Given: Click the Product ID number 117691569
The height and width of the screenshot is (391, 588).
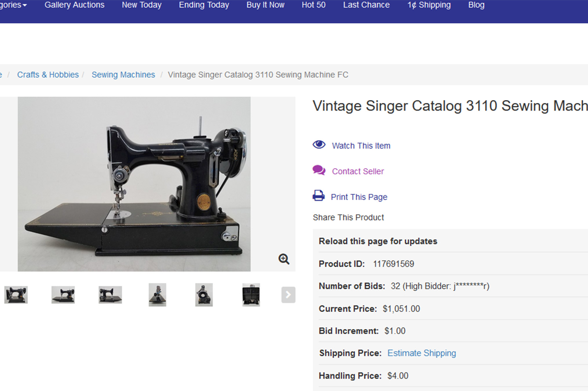Looking at the screenshot, I should click(394, 264).
